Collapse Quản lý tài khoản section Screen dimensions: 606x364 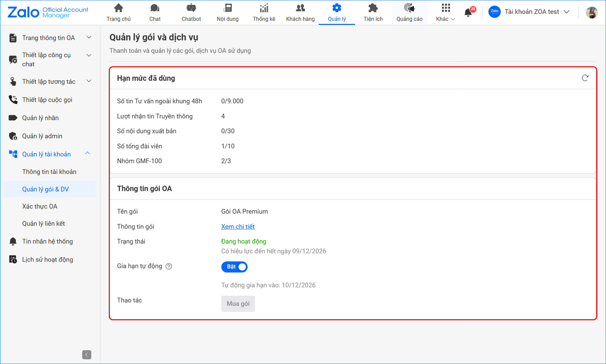pyautogui.click(x=88, y=154)
